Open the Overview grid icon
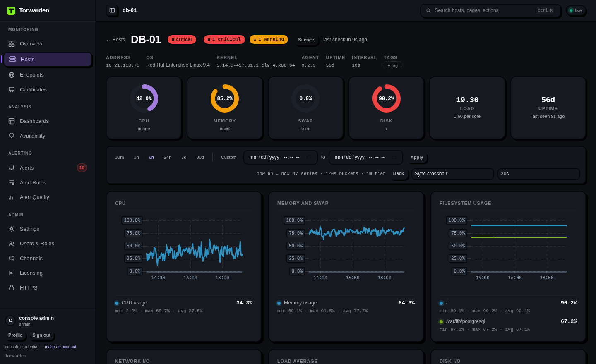Image resolution: width=596 pixels, height=364 pixels. coord(12,44)
